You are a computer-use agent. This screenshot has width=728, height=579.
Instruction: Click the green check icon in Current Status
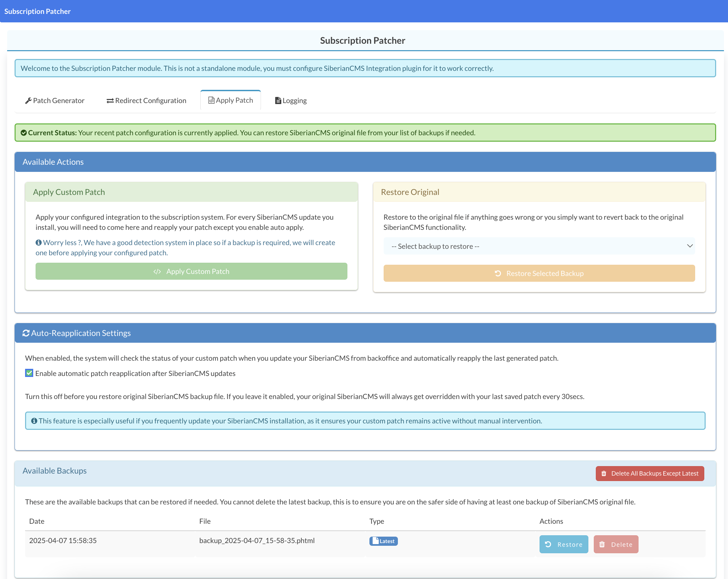24,133
